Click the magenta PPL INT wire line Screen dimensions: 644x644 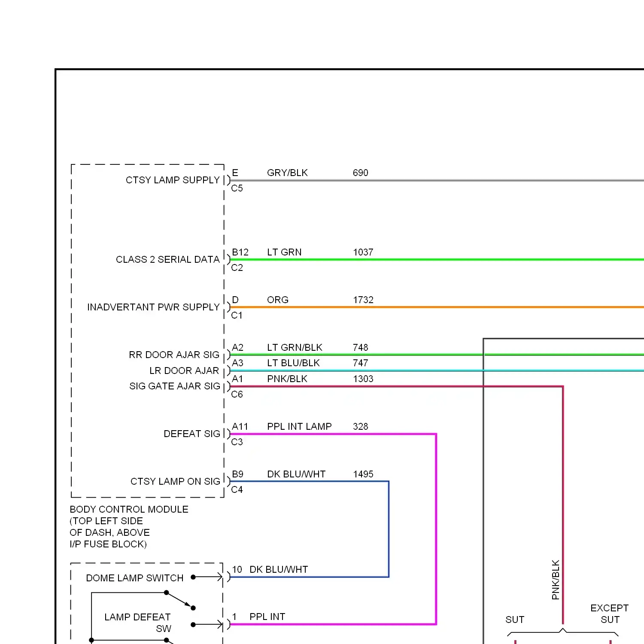point(333,624)
